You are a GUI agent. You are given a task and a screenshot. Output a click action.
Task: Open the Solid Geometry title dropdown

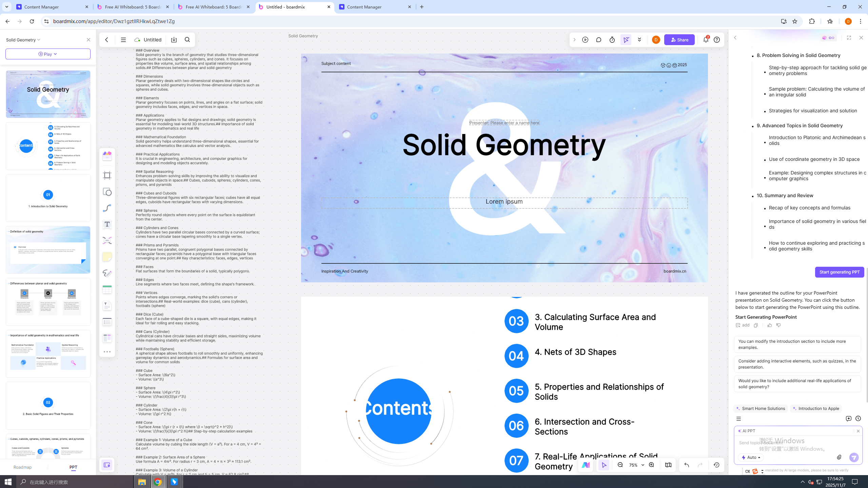(x=38, y=40)
